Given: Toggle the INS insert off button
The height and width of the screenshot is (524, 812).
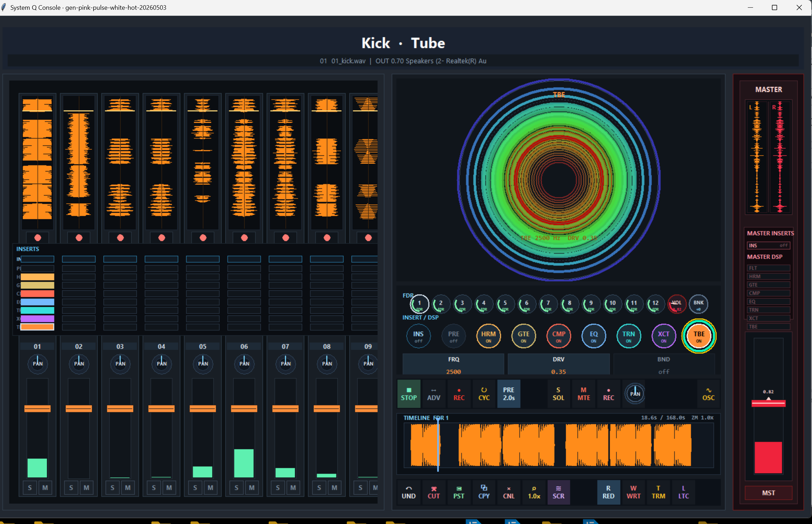Looking at the screenshot, I should (418, 336).
